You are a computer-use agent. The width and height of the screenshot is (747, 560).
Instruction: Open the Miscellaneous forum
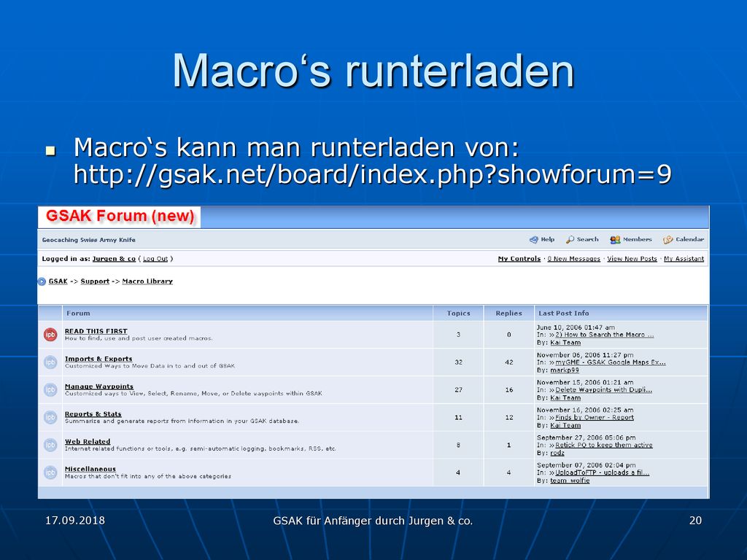90,469
